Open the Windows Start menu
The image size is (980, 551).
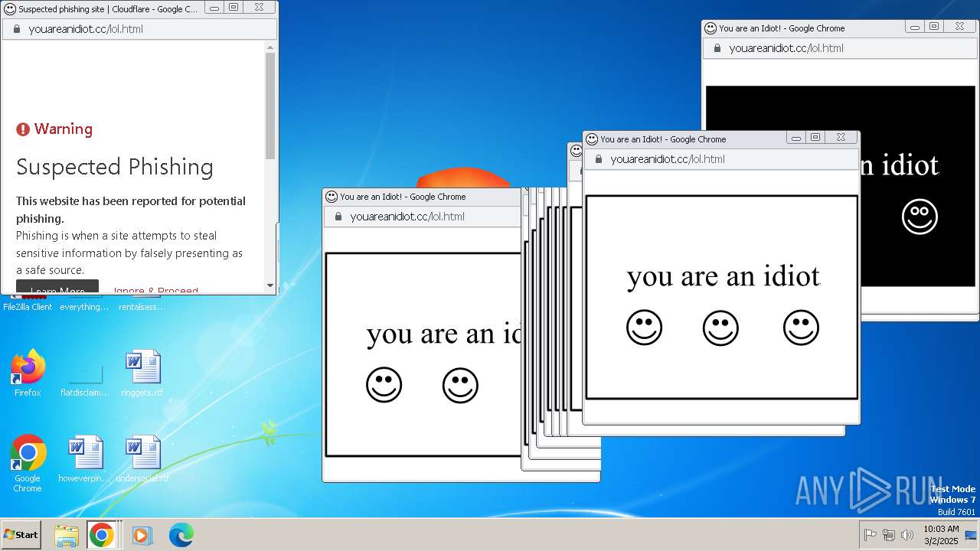click(21, 535)
